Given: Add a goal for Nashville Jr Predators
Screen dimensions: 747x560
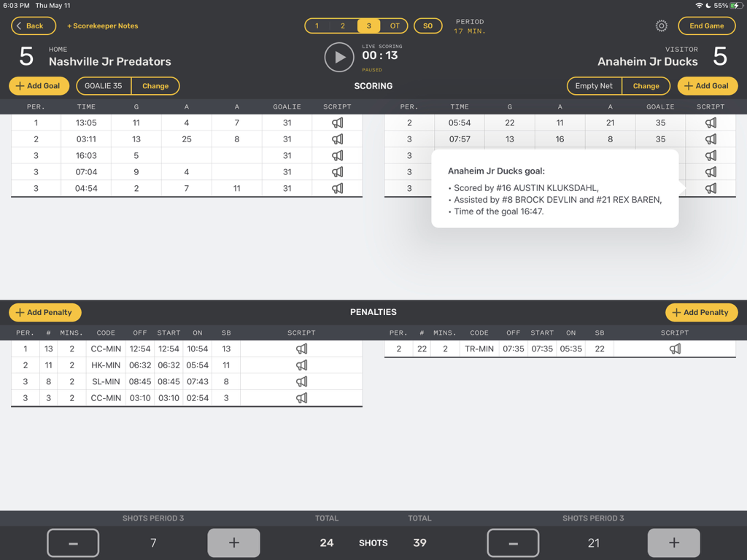Looking at the screenshot, I should (x=39, y=85).
